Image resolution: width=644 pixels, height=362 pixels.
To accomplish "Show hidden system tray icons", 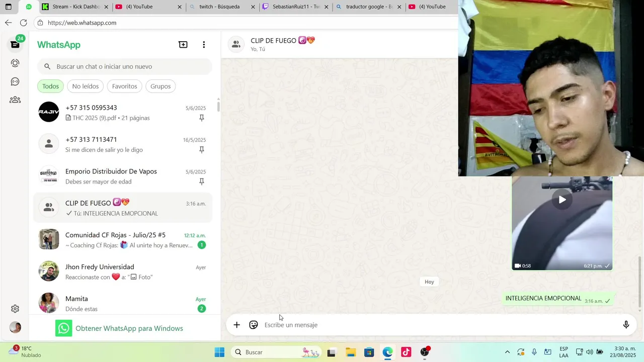I will [507, 352].
